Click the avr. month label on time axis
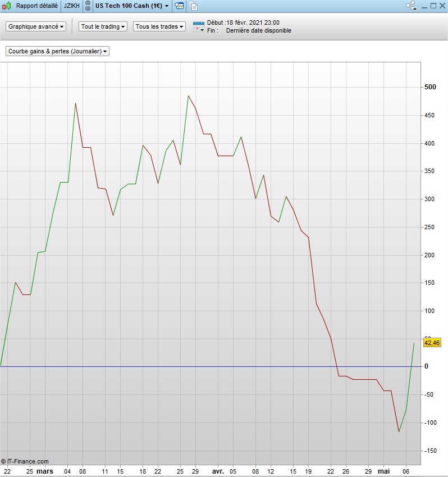The image size is (448, 477). [218, 471]
